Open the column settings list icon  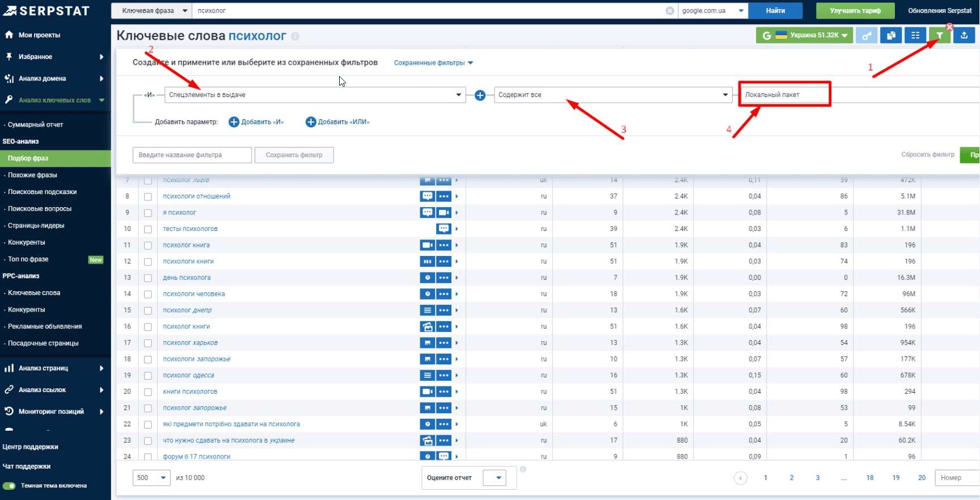point(915,36)
